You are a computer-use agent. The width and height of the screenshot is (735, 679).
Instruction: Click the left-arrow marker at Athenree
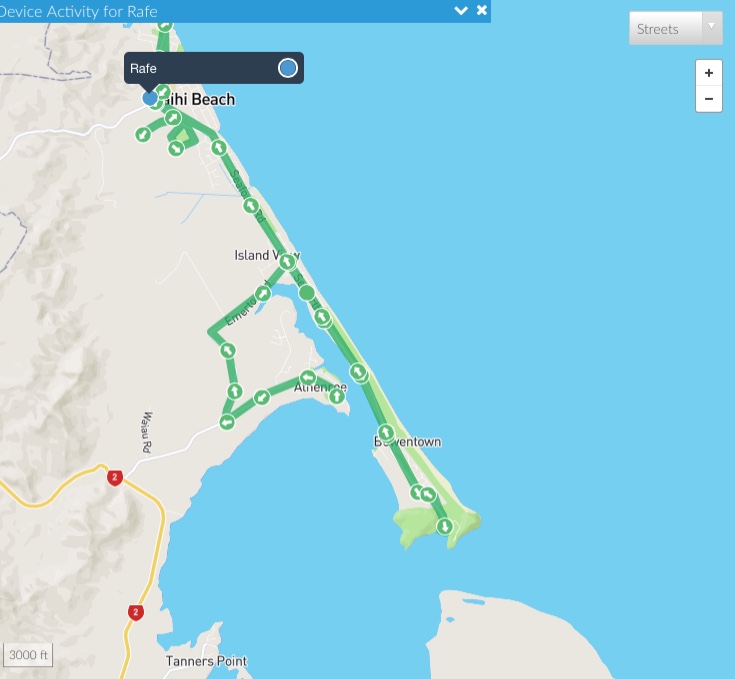point(308,377)
